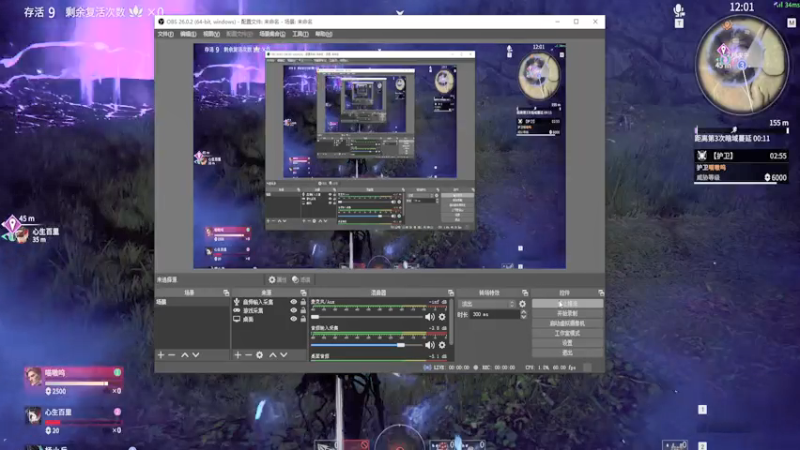Image resolution: width=800 pixels, height=450 pixels.
Task: Open the 编辑(E) menu
Action: coord(188,34)
